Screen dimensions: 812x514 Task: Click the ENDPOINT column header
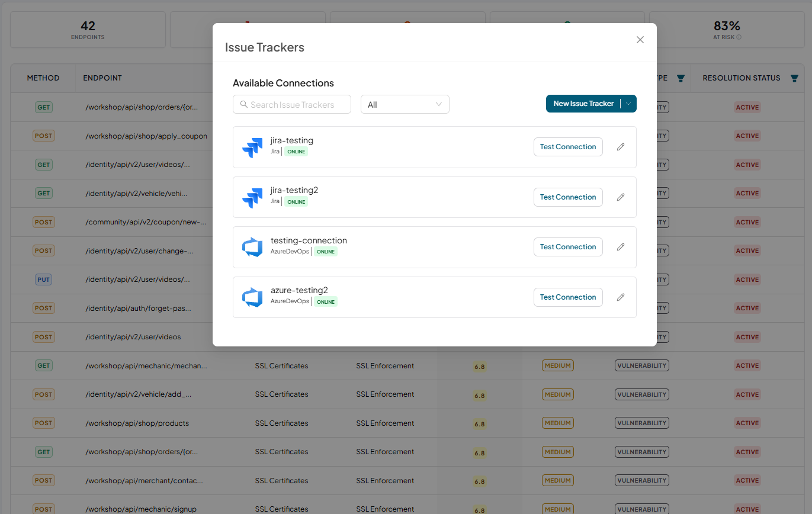(102, 78)
